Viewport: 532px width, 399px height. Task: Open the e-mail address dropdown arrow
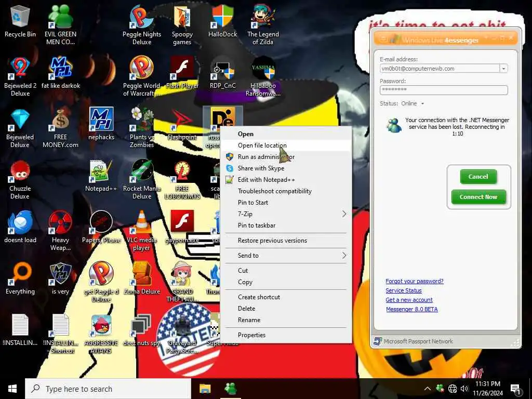(x=503, y=69)
